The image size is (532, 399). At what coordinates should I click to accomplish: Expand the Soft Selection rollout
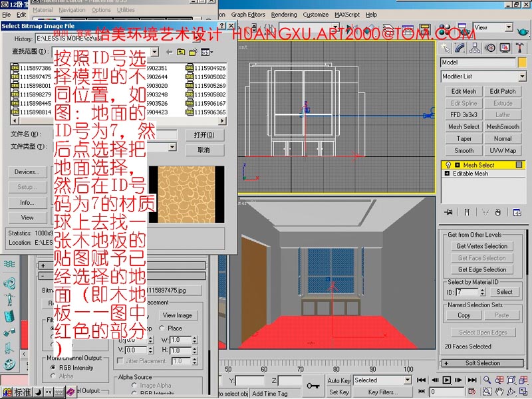[x=482, y=363]
